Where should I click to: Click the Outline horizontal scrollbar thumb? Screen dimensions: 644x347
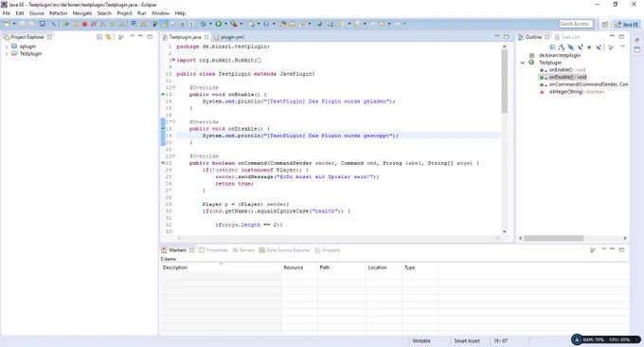tap(554, 238)
